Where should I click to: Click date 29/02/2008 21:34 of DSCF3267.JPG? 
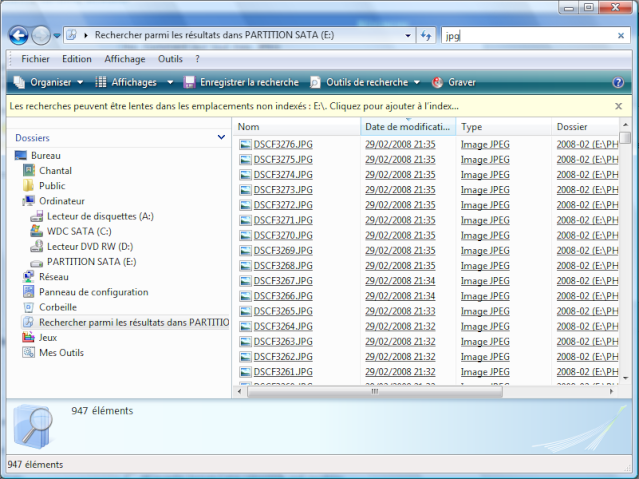[400, 281]
